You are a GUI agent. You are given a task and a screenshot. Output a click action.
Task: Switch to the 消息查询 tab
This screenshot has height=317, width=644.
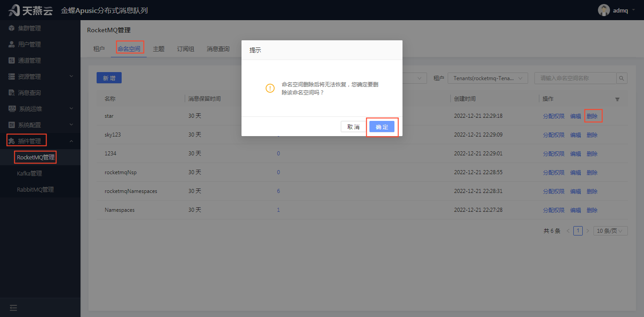(x=218, y=49)
